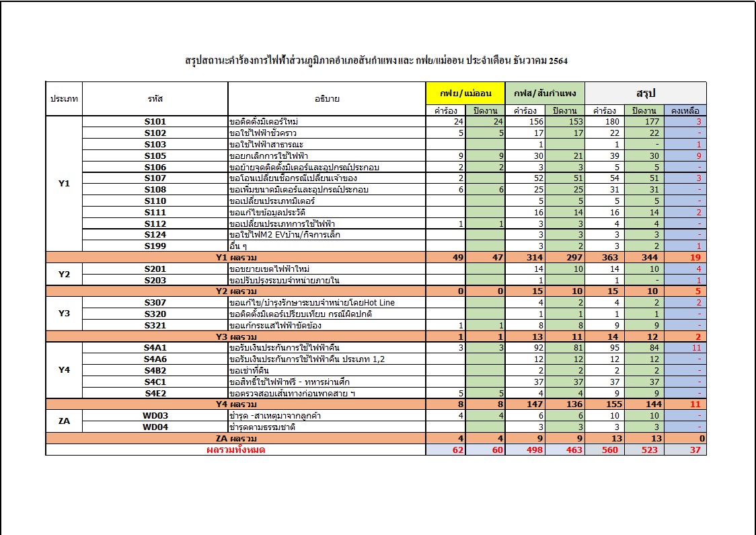Select the Y3 category cell
Viewport: 756px width, 535px height.
[x=64, y=314]
